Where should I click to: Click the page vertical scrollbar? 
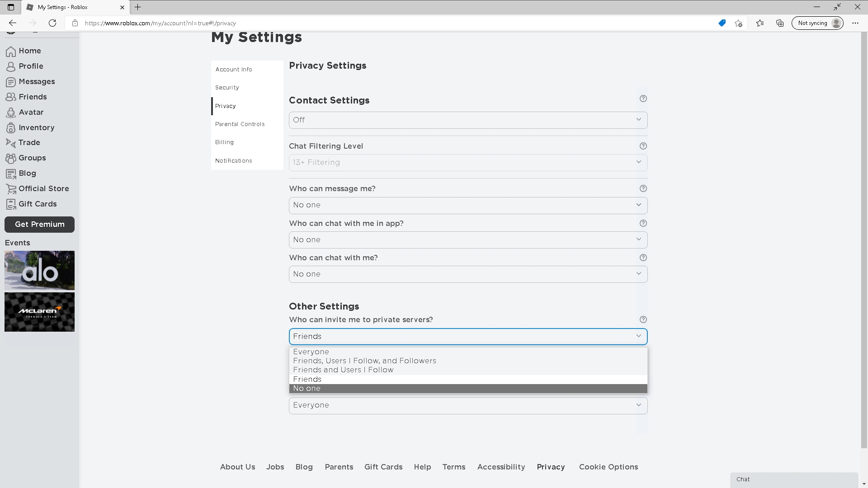[864, 239]
